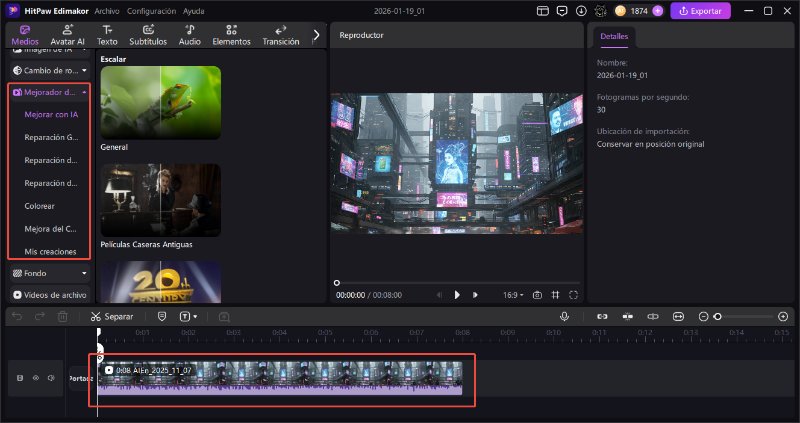800x423 pixels.
Task: Collapse the Mejorador d... section
Action: [x=49, y=92]
